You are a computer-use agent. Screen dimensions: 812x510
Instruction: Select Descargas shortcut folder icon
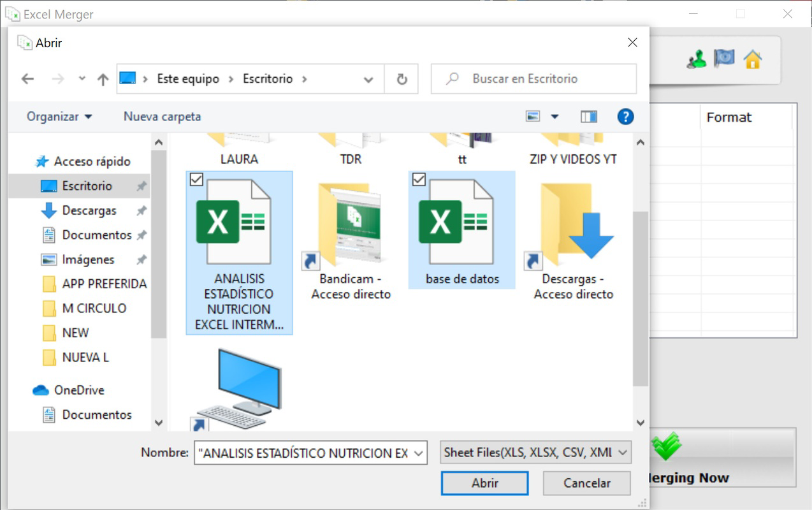click(570, 224)
